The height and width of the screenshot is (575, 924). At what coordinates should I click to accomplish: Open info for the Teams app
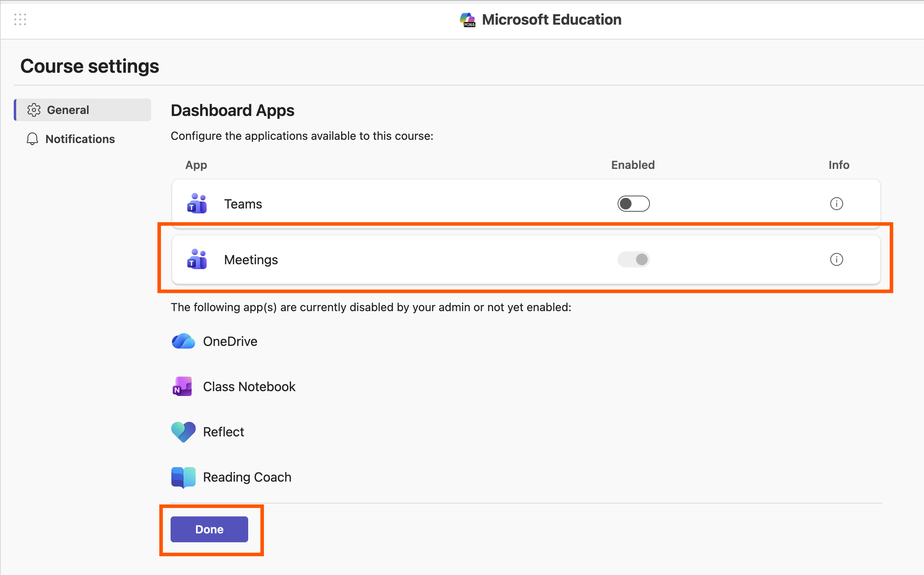point(836,204)
